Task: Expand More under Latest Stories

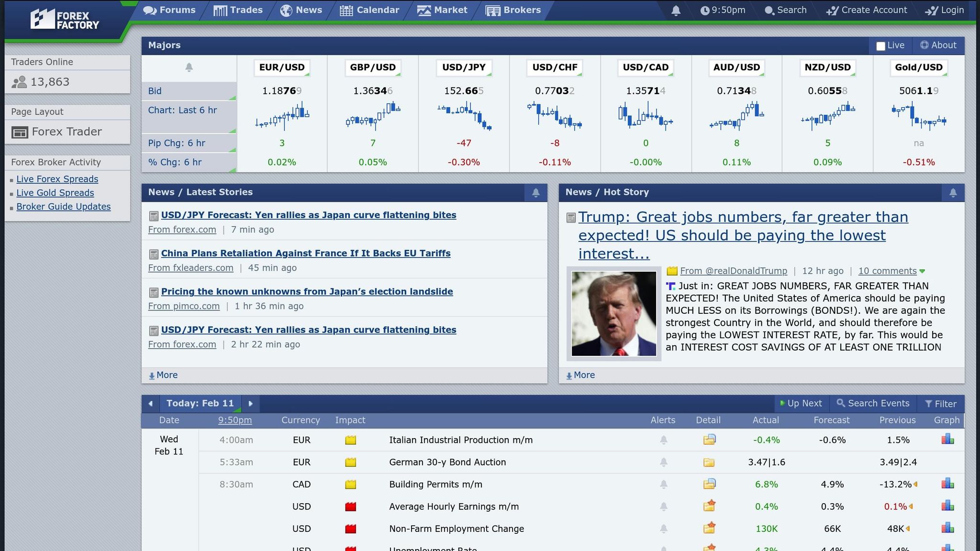Action: 163,375
